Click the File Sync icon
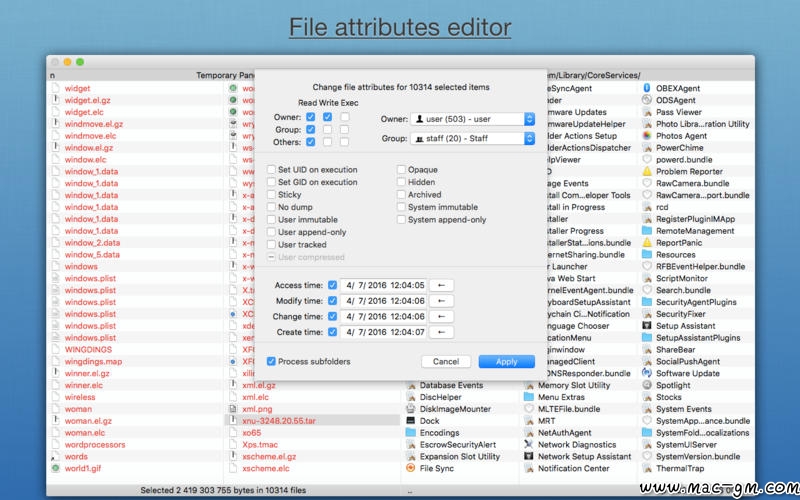 tap(411, 468)
